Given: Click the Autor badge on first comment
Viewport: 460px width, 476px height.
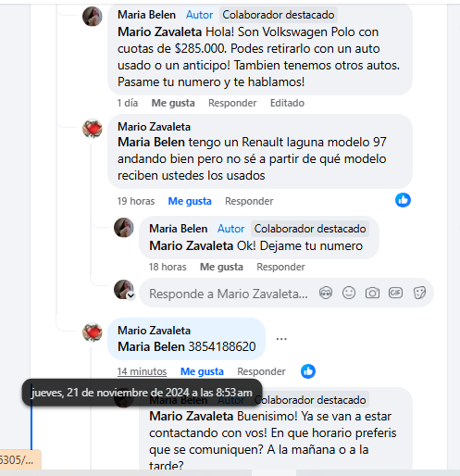Looking at the screenshot, I should (x=199, y=15).
